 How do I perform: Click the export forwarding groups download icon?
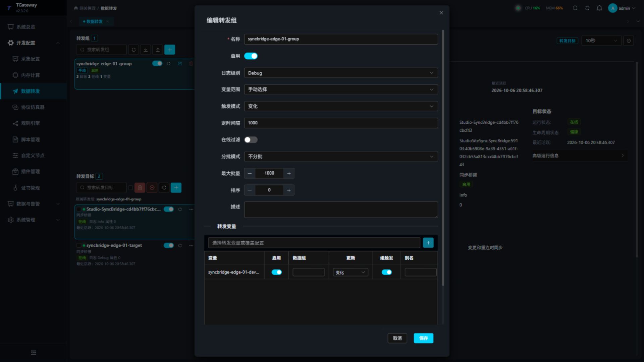[x=146, y=50]
